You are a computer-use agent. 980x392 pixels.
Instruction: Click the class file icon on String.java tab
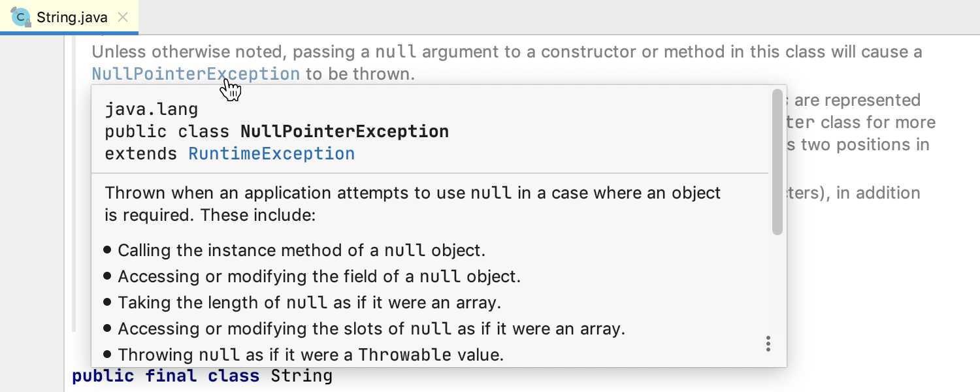tap(20, 16)
